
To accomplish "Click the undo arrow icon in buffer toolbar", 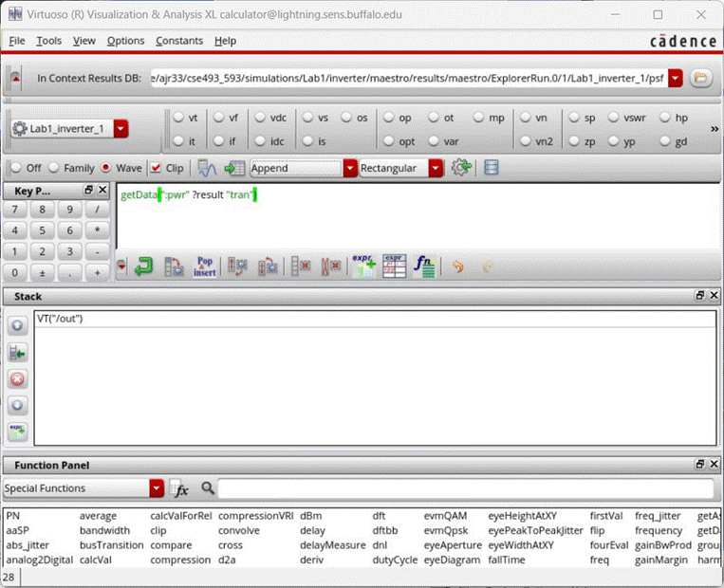I will (x=458, y=267).
